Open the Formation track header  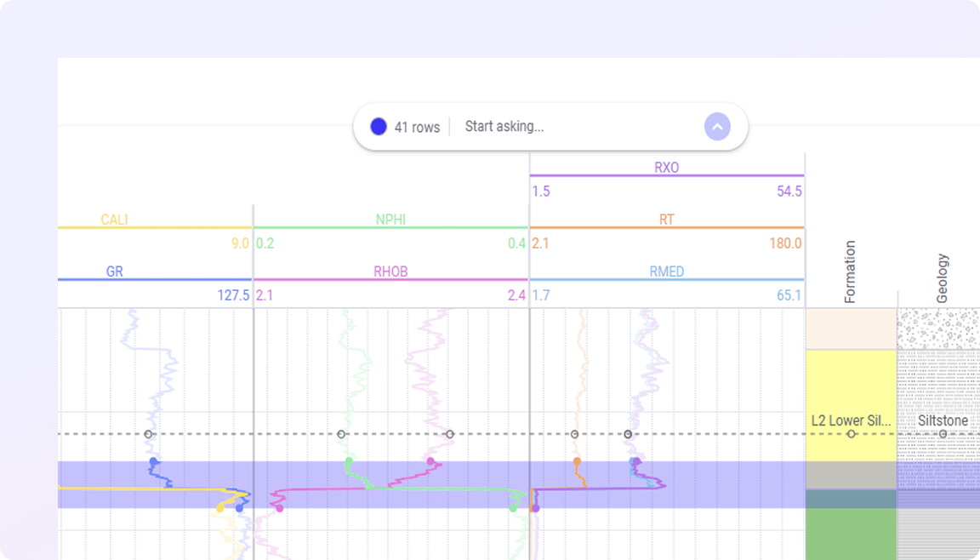click(849, 271)
